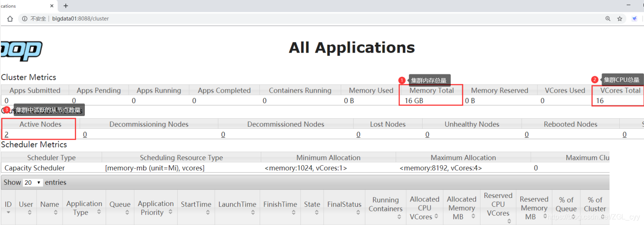Sort applications by Application Priority column
The width and height of the screenshot is (644, 225).
point(156,208)
